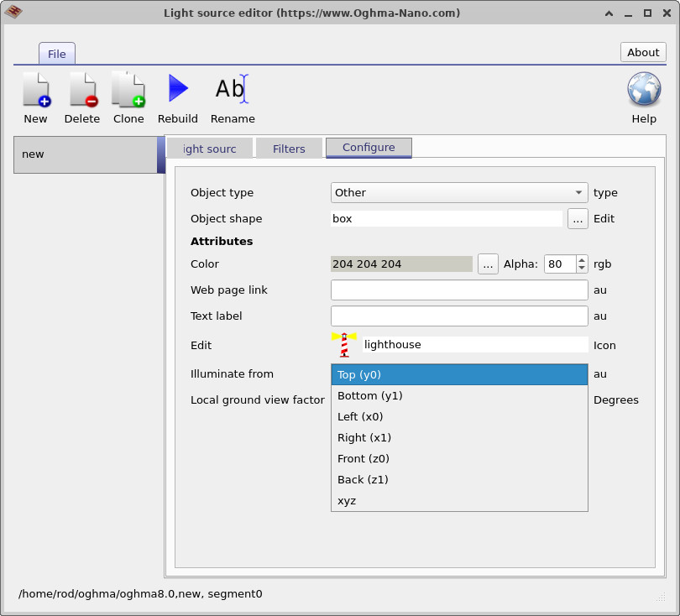Open the Object type dropdown

[458, 192]
